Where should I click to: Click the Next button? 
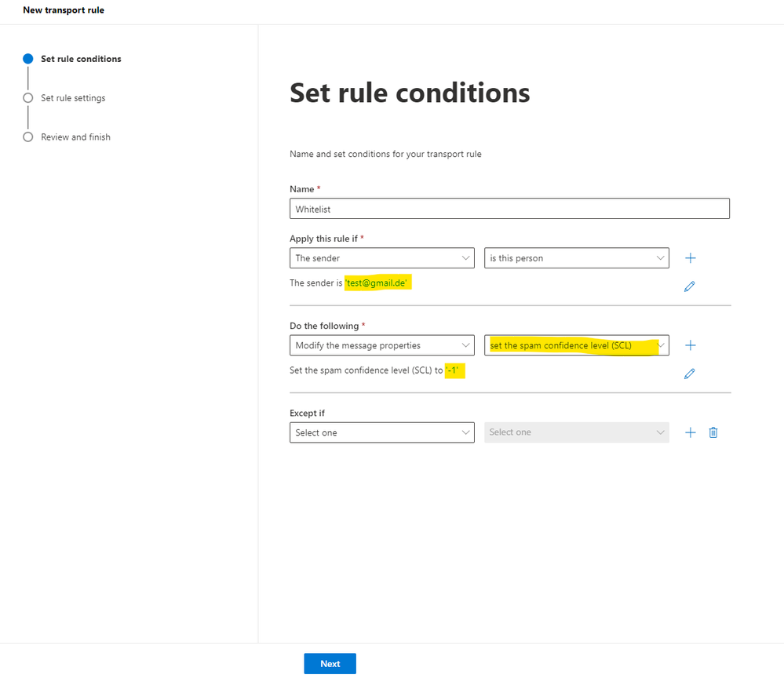(330, 663)
